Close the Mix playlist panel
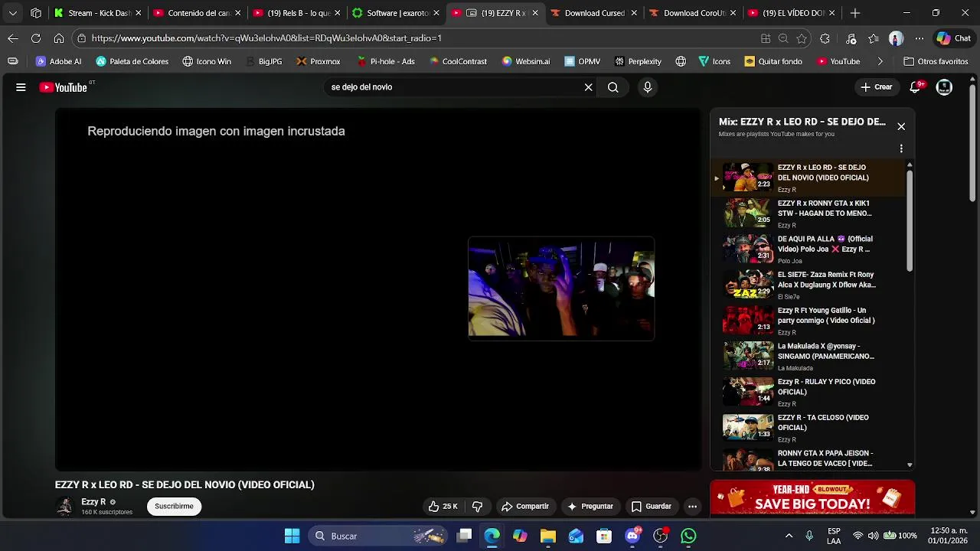This screenshot has width=980, height=551. 901,126
